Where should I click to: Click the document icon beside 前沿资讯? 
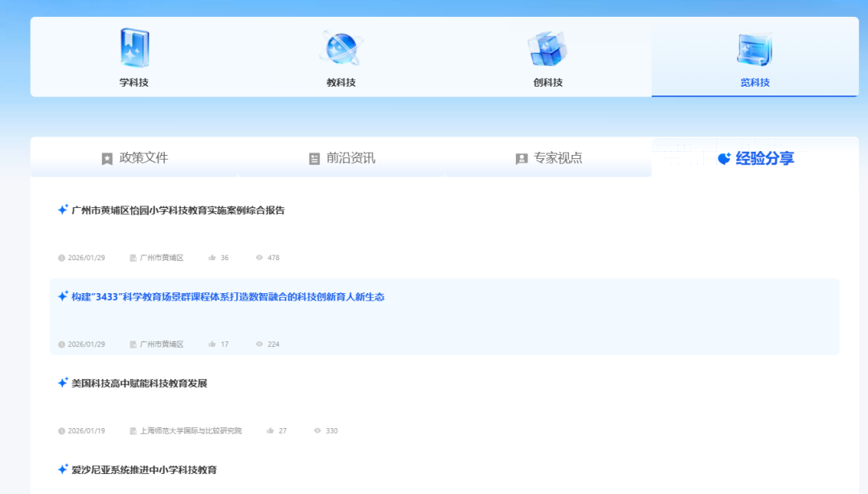click(314, 159)
